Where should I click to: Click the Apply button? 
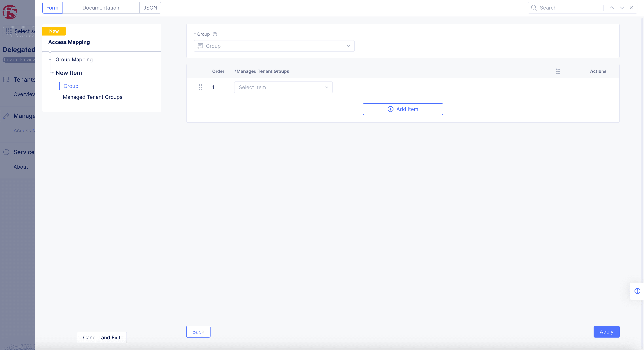click(x=606, y=332)
